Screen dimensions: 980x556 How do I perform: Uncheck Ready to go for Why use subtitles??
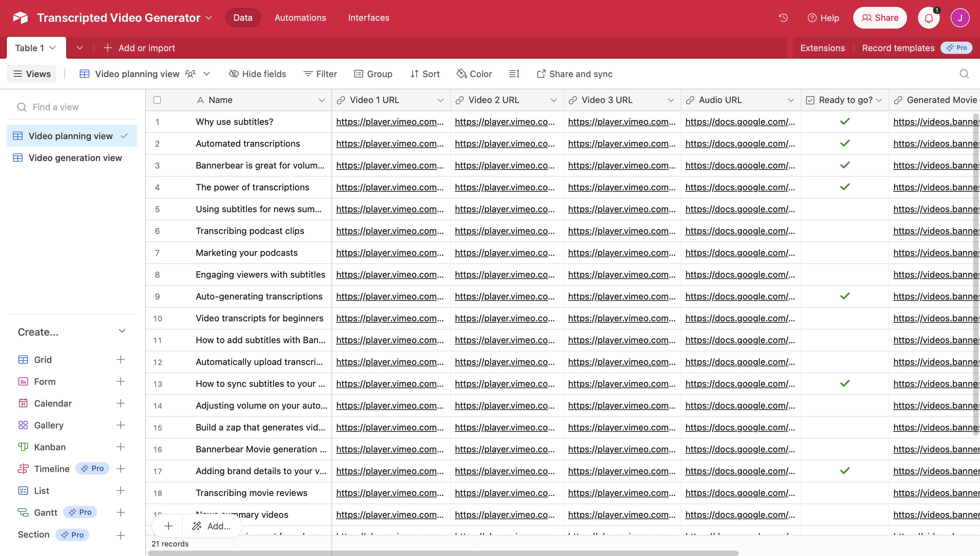(x=845, y=121)
